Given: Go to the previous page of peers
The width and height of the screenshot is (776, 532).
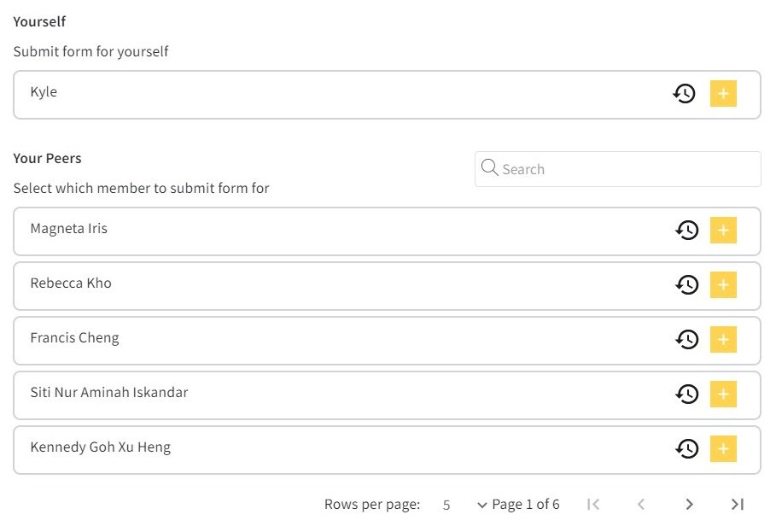Looking at the screenshot, I should coord(641,505).
